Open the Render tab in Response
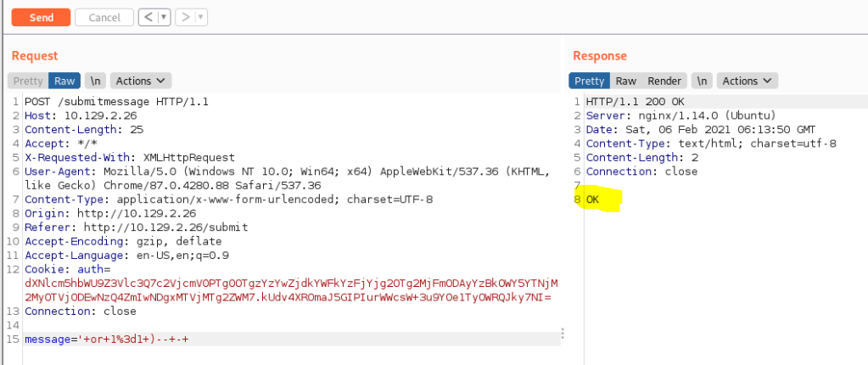This screenshot has height=365, width=868. click(664, 81)
